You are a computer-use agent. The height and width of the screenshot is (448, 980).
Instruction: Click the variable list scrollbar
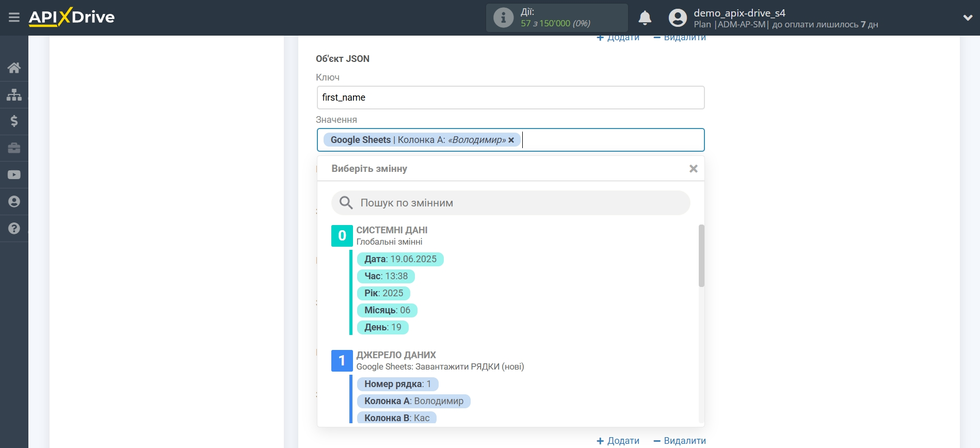[701, 255]
